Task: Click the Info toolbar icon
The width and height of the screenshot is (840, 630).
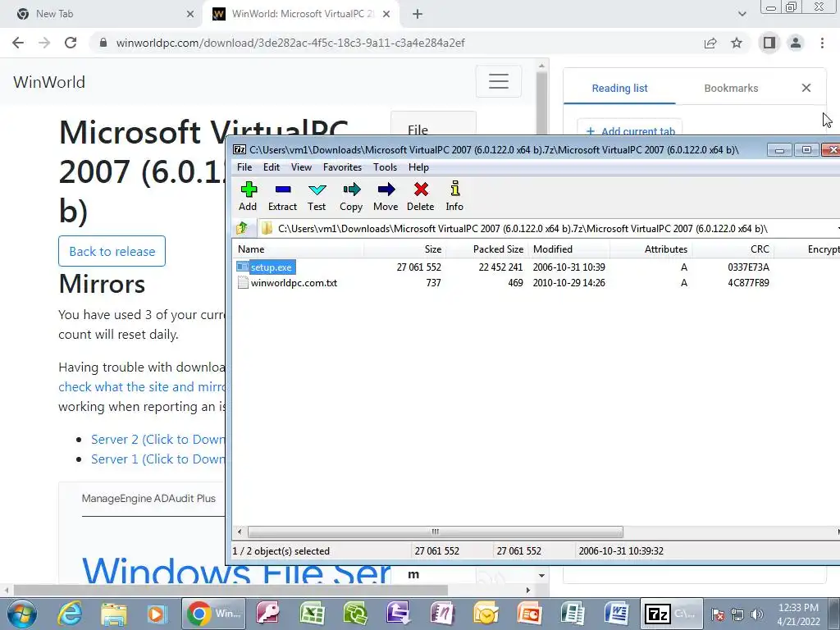Action: coord(454,197)
